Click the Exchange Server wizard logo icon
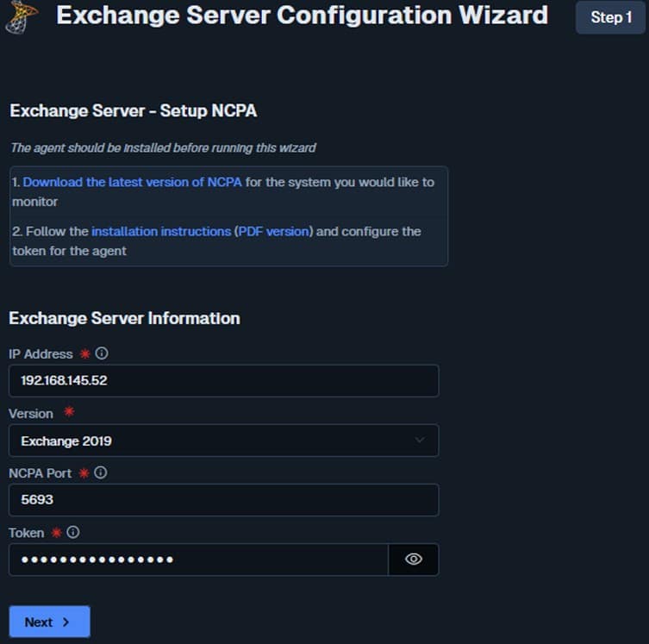 22,17
